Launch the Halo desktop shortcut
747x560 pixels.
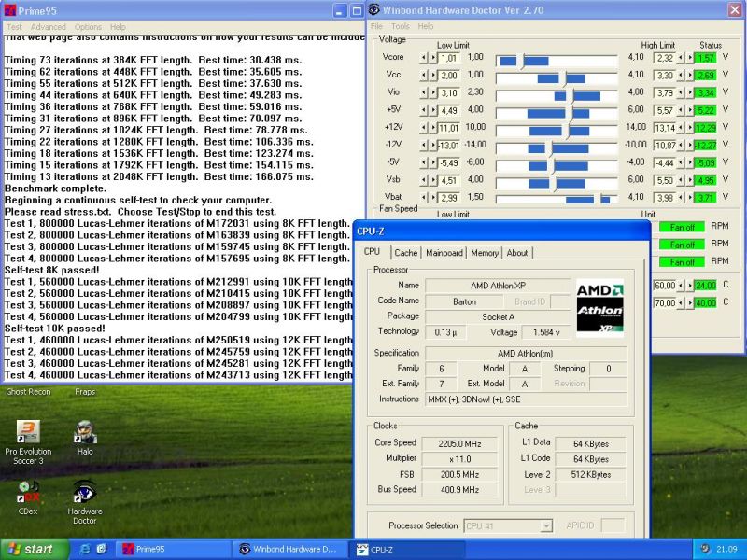click(85, 438)
